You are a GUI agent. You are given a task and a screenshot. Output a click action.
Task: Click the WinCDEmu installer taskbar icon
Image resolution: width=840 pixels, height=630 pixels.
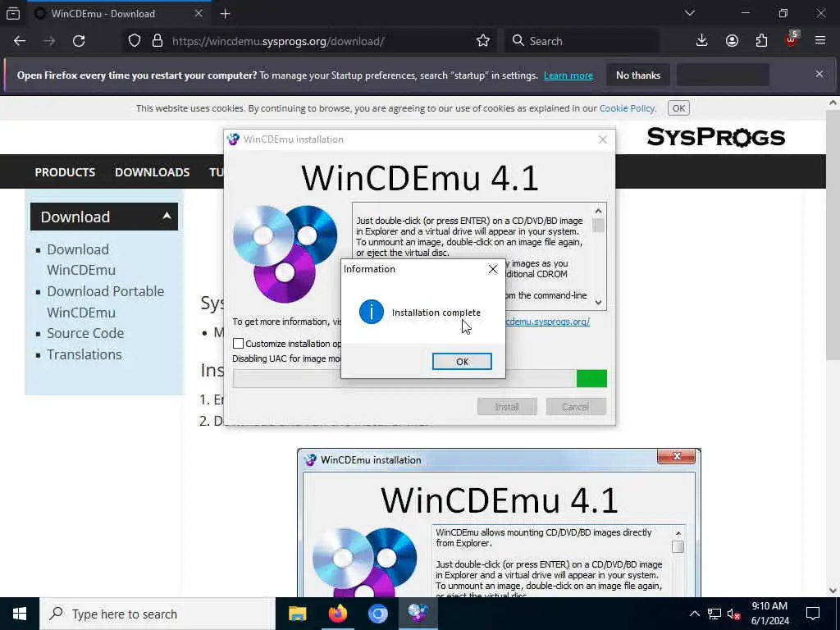[x=418, y=612]
